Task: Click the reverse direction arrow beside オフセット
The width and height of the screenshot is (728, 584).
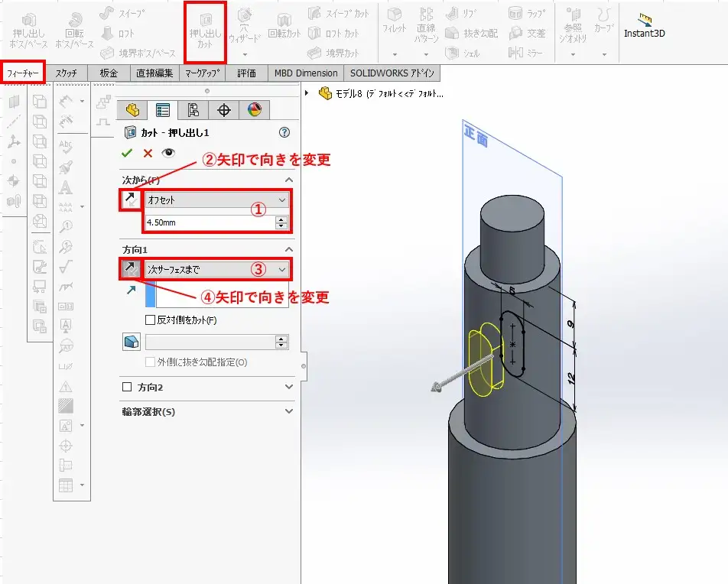Action: pyautogui.click(x=129, y=200)
